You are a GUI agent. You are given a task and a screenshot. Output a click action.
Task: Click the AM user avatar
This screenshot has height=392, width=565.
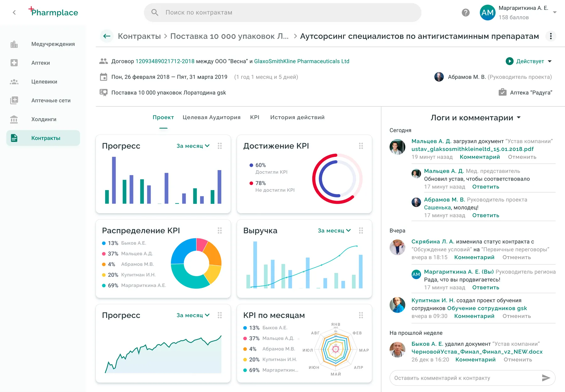[487, 13]
